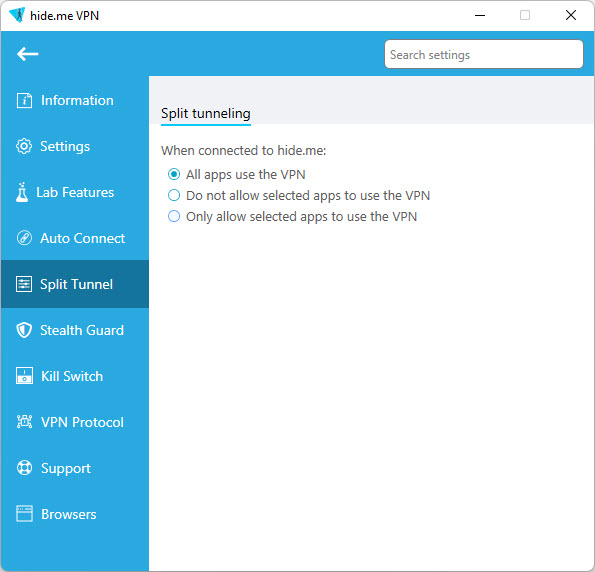Image resolution: width=595 pixels, height=572 pixels.
Task: Click "When connected to hide.me:" text
Action: tap(244, 151)
